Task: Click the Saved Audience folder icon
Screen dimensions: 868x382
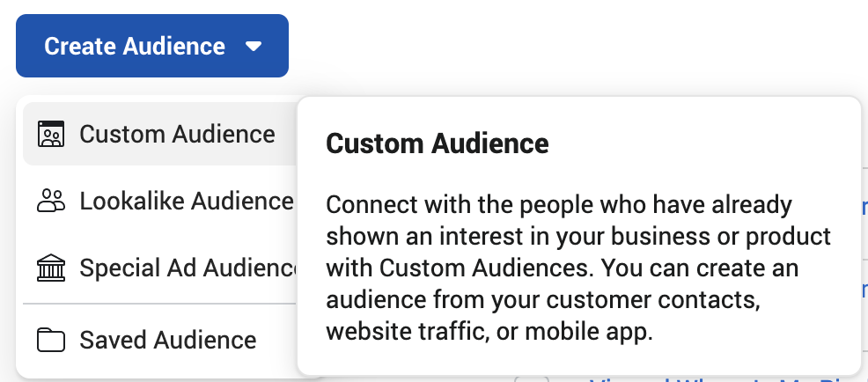Action: (x=51, y=340)
